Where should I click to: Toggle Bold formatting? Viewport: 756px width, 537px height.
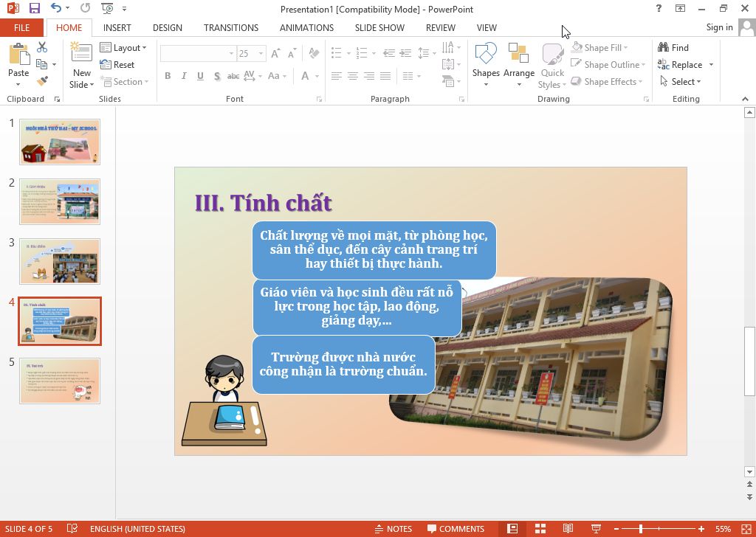coord(168,76)
